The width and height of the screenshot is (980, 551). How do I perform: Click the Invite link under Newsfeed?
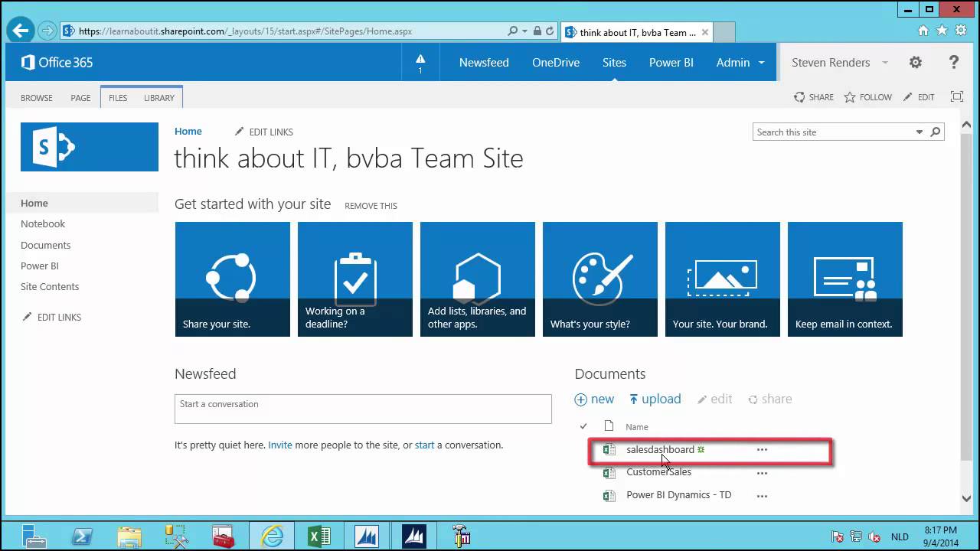280,445
